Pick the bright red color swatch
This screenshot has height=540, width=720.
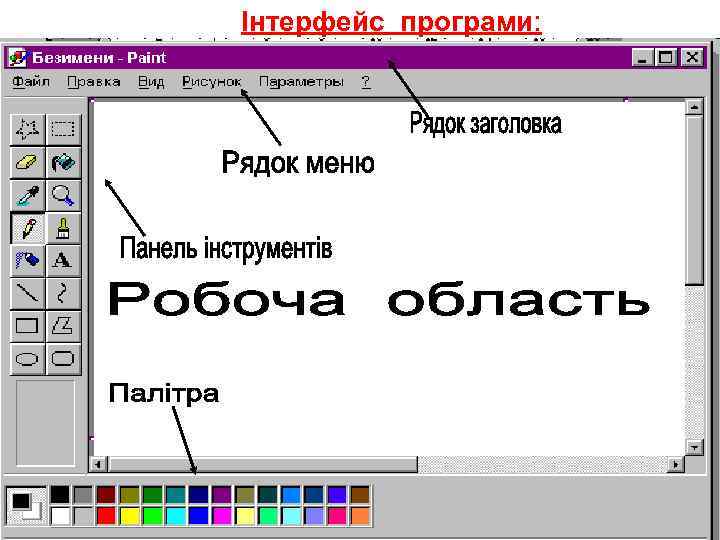pyautogui.click(x=106, y=516)
